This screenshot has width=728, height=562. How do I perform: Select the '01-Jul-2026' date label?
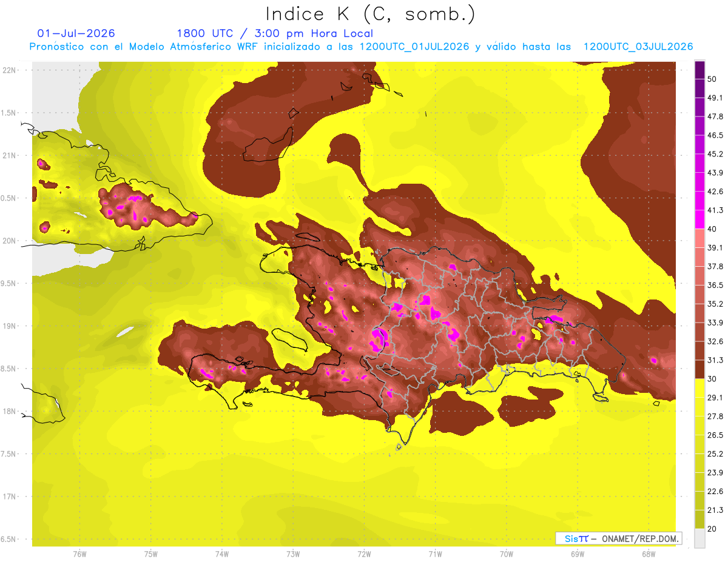76,33
